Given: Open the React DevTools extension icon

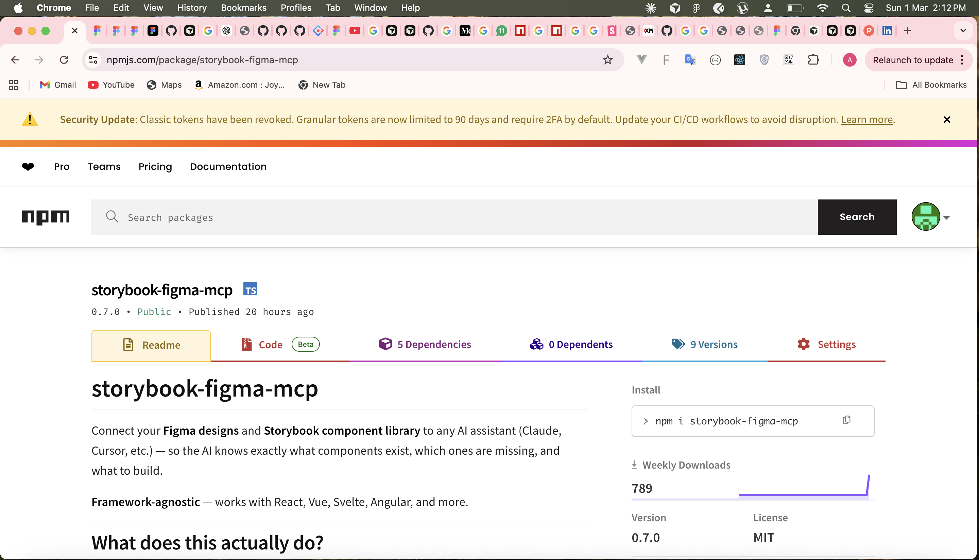Looking at the screenshot, I should [x=739, y=59].
